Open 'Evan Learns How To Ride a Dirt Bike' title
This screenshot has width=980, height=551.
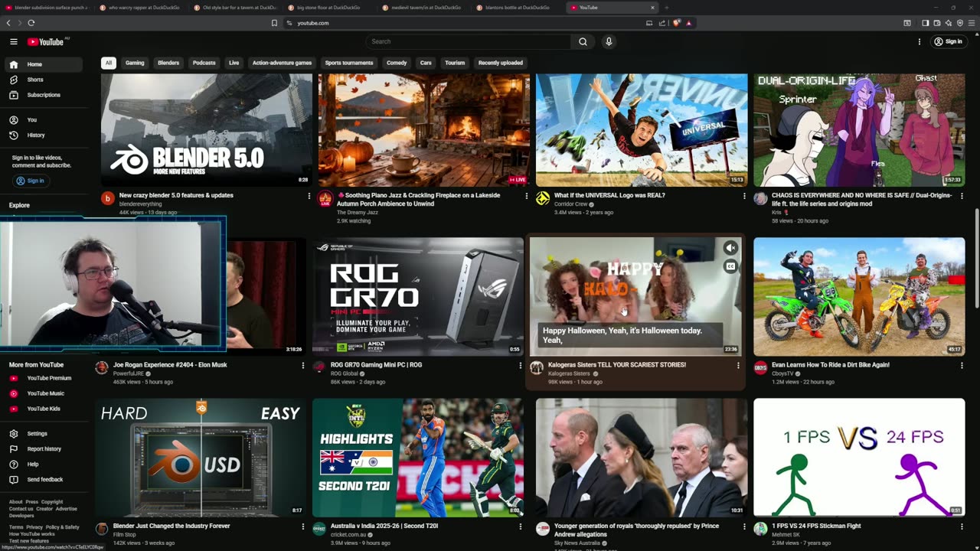point(831,365)
